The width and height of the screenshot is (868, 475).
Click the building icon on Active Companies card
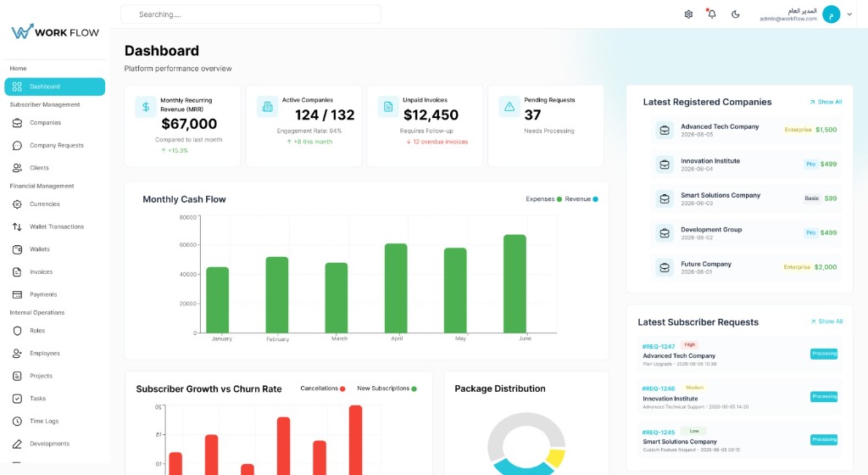tap(267, 107)
